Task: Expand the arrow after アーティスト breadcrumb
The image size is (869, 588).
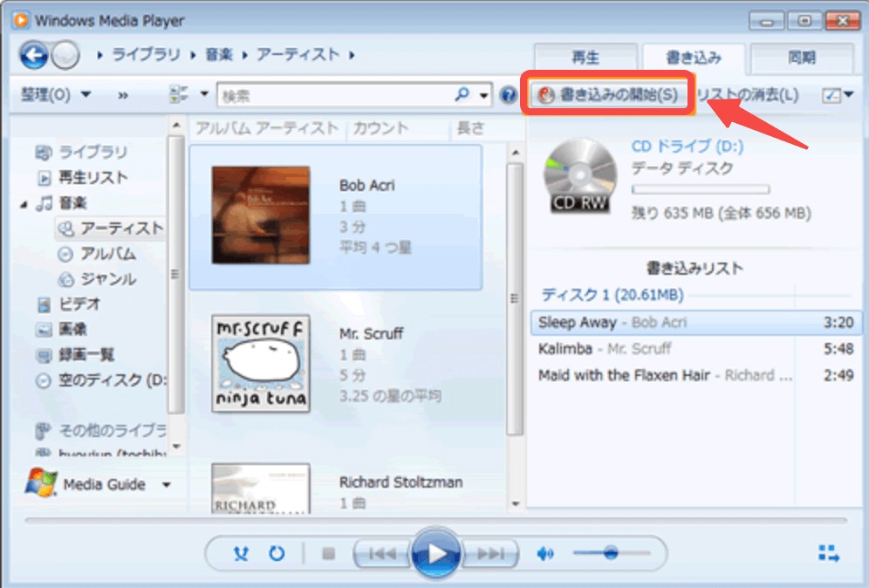Action: [x=352, y=55]
